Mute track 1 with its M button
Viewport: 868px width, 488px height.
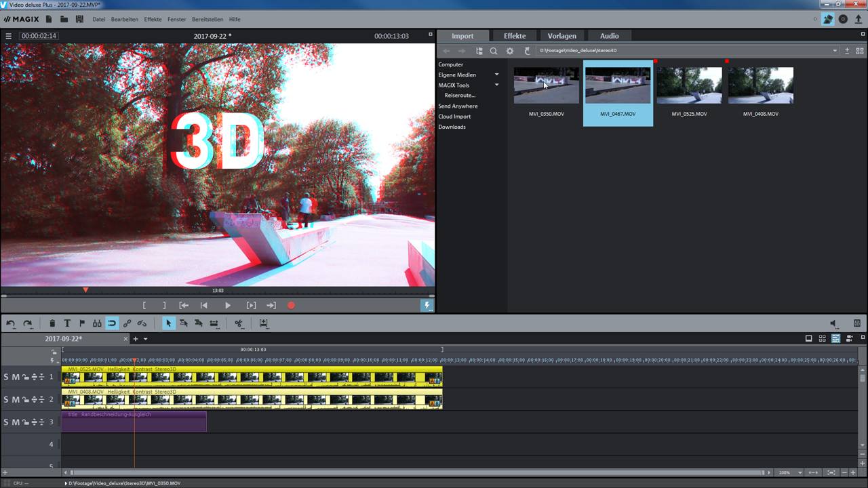click(x=16, y=377)
